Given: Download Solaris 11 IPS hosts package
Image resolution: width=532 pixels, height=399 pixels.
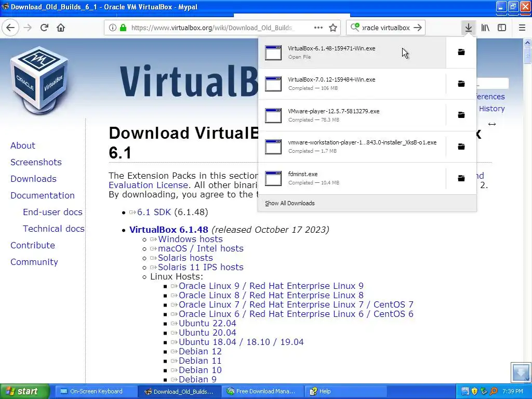Looking at the screenshot, I should coord(201,267).
